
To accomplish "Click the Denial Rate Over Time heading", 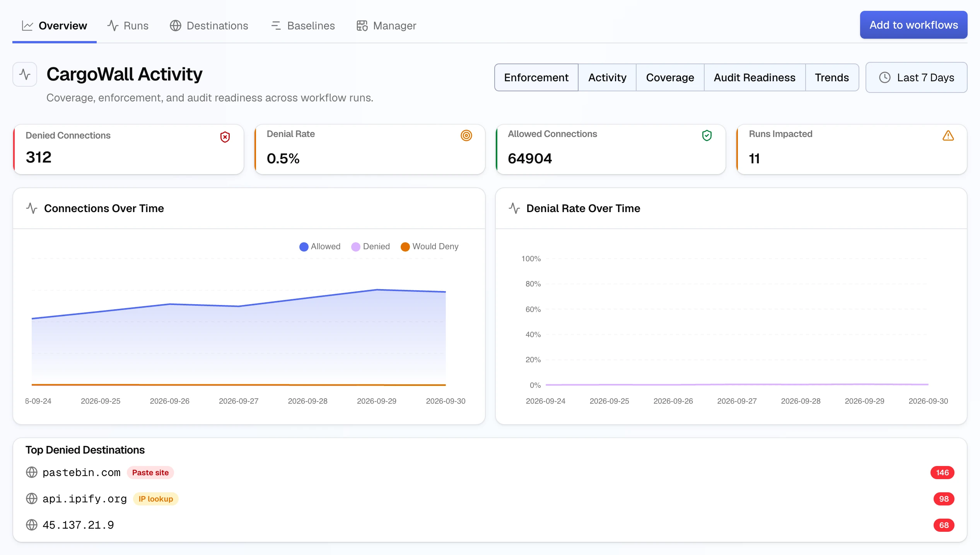I will click(583, 208).
